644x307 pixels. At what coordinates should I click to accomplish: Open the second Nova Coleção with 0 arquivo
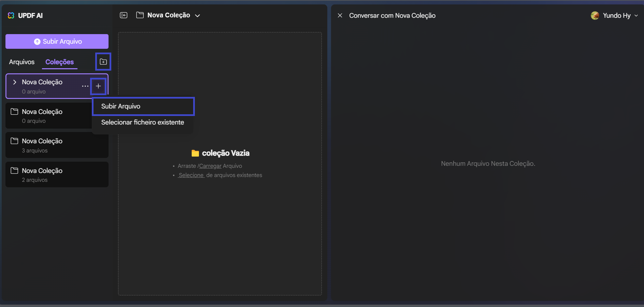click(x=49, y=116)
